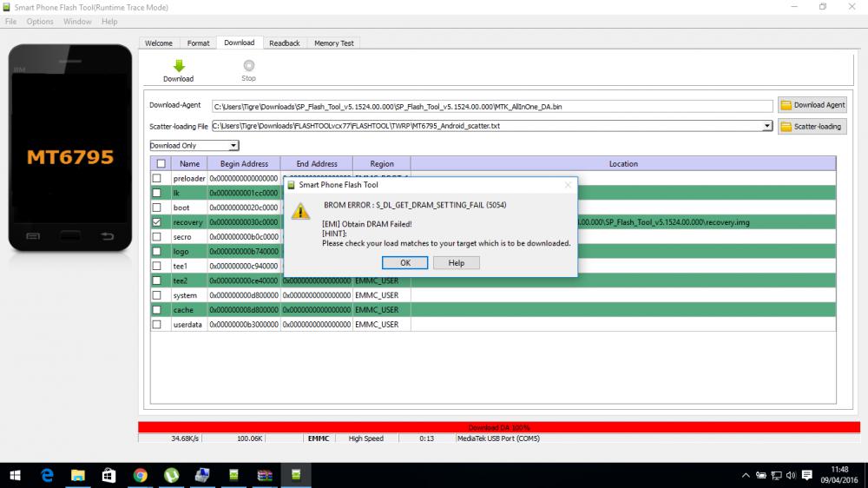
Task: Open Download Agent folder browser
Action: 812,105
